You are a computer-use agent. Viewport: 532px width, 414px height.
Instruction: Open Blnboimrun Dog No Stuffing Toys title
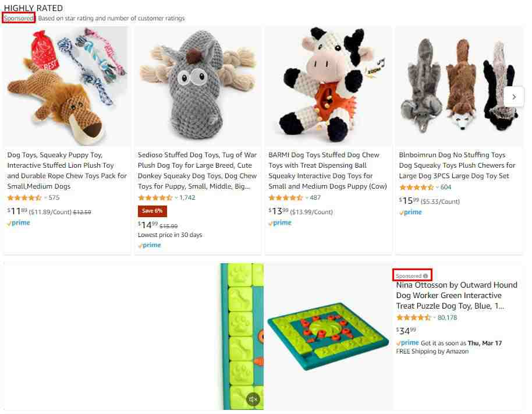click(x=457, y=165)
